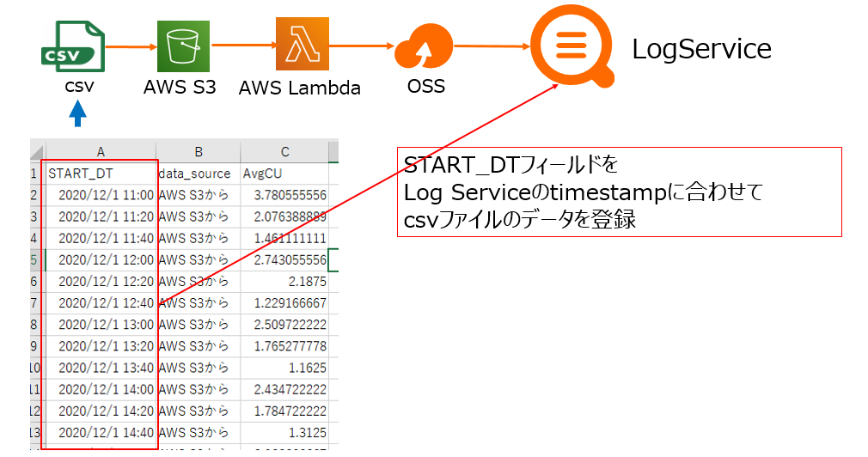This screenshot has height=457, width=868.
Task: Select cell 2020/12/1 11:20
Action: (101, 216)
